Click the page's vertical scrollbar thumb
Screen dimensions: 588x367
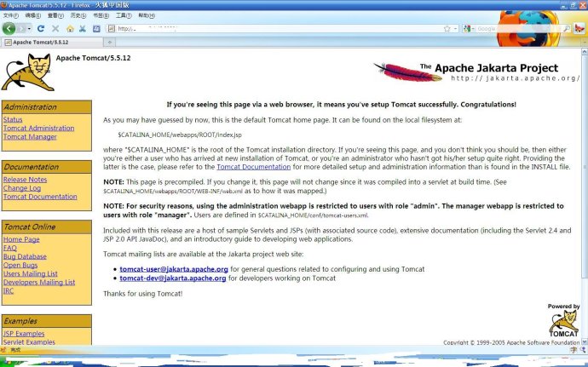point(585,167)
